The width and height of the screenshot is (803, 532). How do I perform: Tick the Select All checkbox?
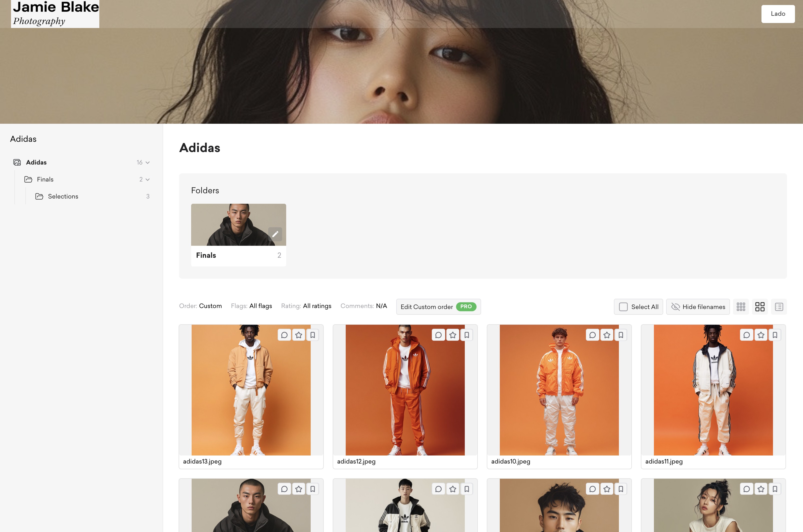point(623,307)
